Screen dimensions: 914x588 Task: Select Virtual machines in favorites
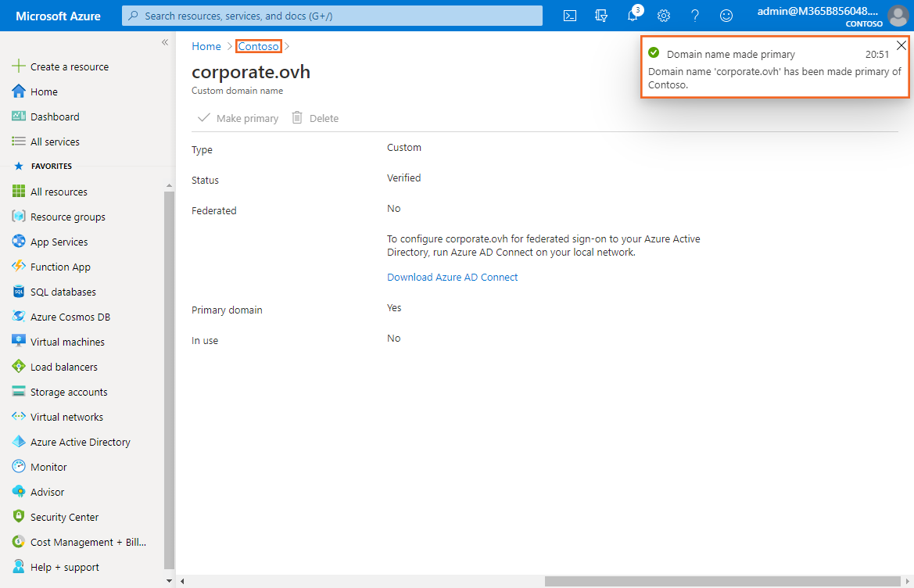coord(67,342)
